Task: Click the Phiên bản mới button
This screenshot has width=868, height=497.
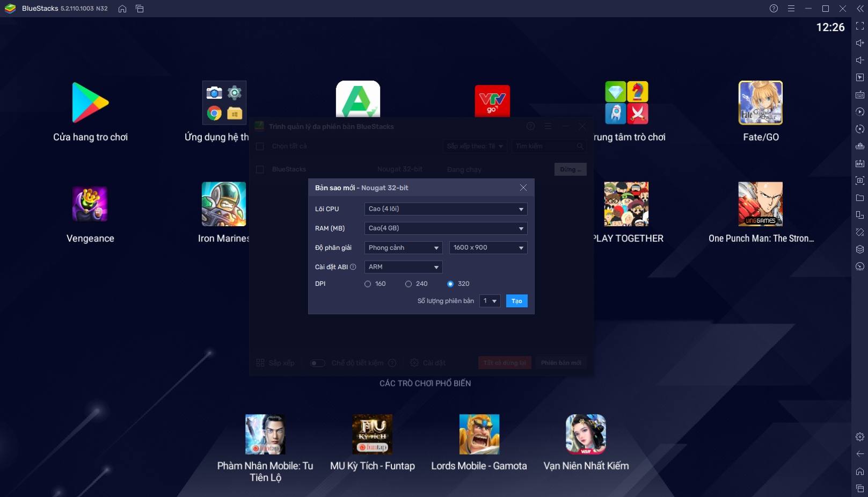Action: pyautogui.click(x=561, y=363)
